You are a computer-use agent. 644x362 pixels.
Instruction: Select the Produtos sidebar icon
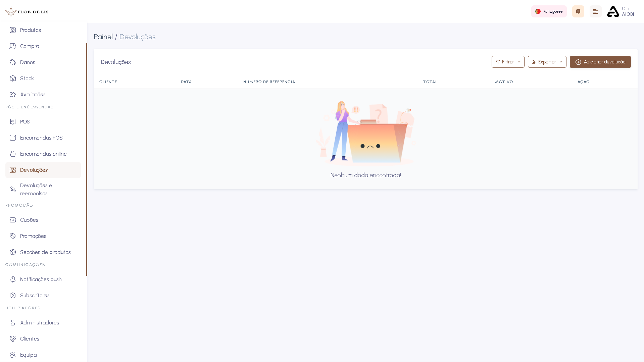point(12,30)
